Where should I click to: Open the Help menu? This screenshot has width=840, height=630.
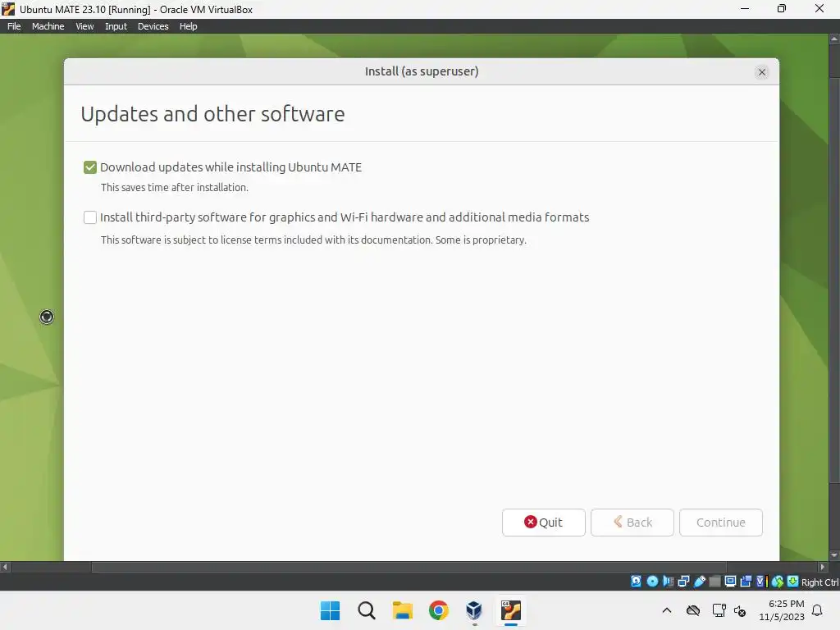point(188,26)
